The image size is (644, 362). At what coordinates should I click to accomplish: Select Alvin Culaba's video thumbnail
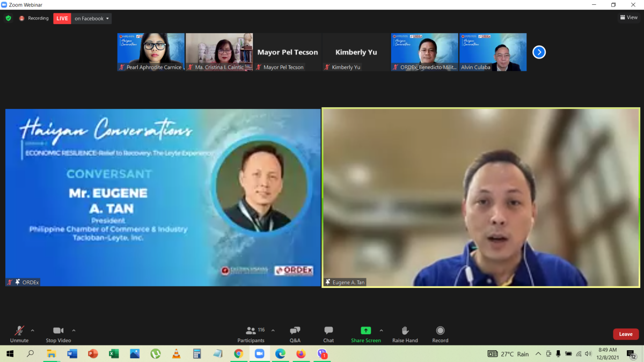pyautogui.click(x=493, y=52)
